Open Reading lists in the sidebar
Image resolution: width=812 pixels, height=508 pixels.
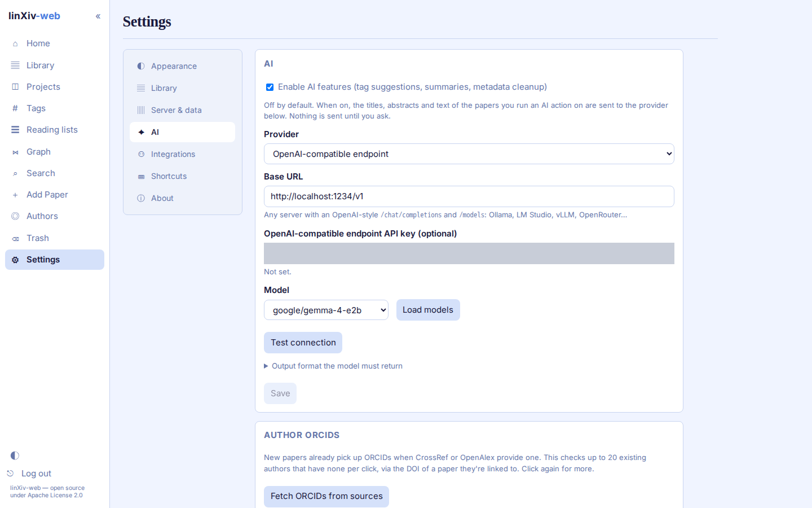(x=55, y=130)
